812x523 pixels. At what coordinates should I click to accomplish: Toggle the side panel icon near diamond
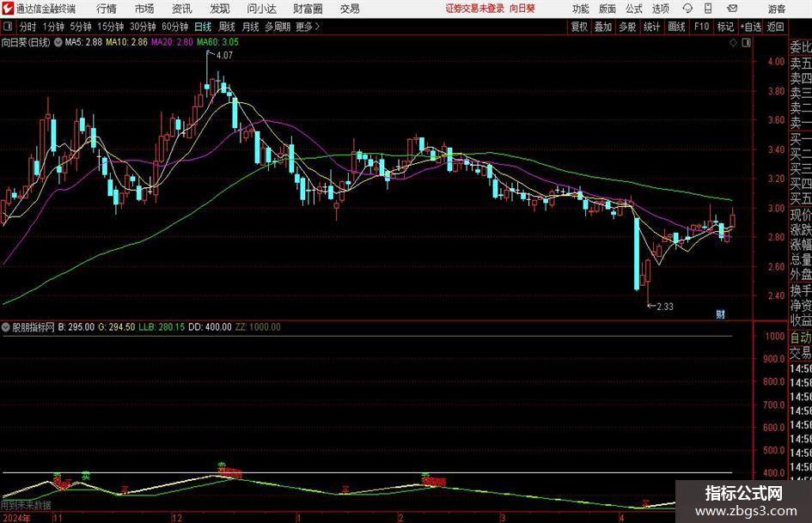[x=746, y=43]
